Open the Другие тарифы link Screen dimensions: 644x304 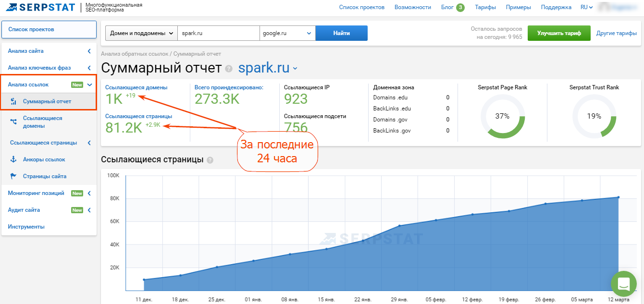click(x=617, y=33)
